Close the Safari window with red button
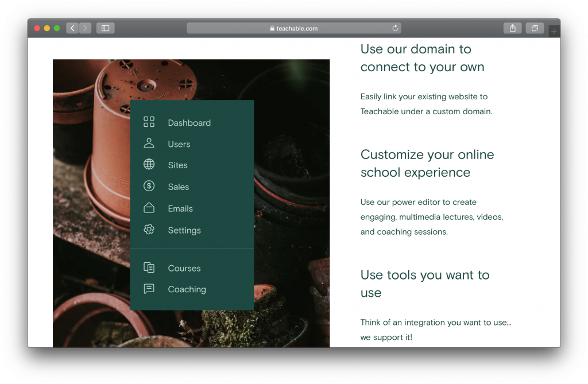Screen dimensions: 588x384 [37, 28]
